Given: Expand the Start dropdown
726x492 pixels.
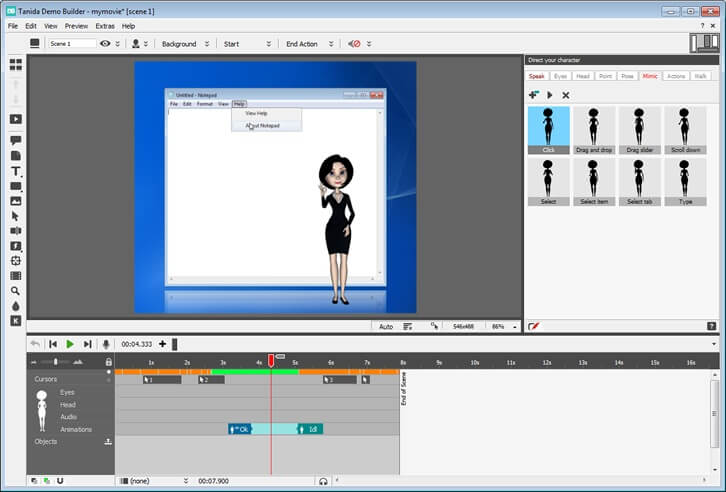Looking at the screenshot, I should tap(246, 44).
